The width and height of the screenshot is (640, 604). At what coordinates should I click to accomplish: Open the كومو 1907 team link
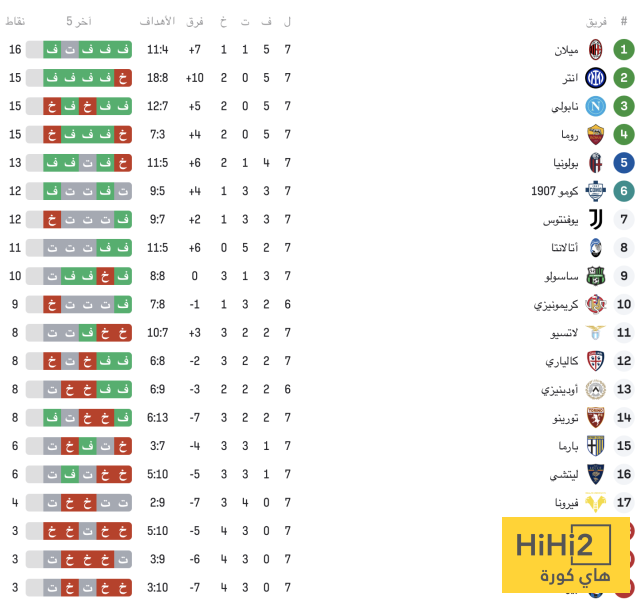coord(555,191)
